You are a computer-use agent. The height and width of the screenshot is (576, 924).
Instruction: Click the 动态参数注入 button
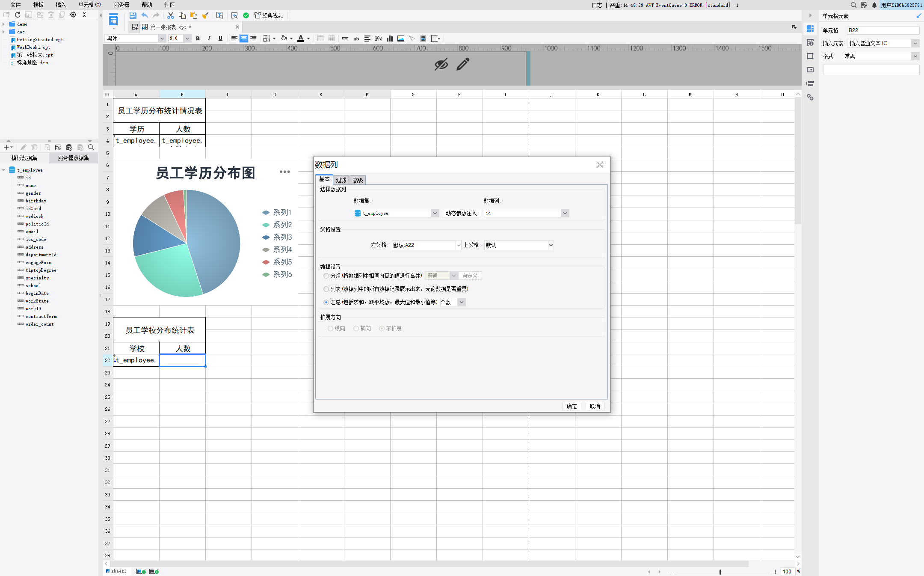tap(461, 213)
